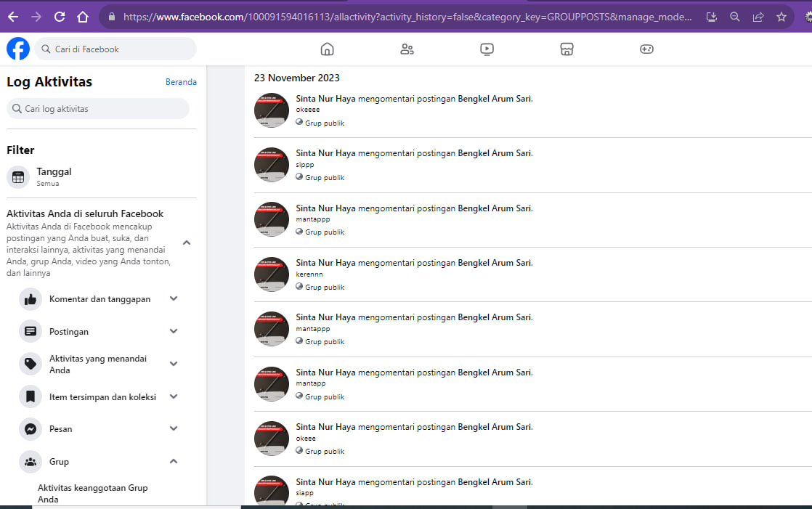
Task: Click the thumbnail beside the sippp comment
Action: click(272, 165)
